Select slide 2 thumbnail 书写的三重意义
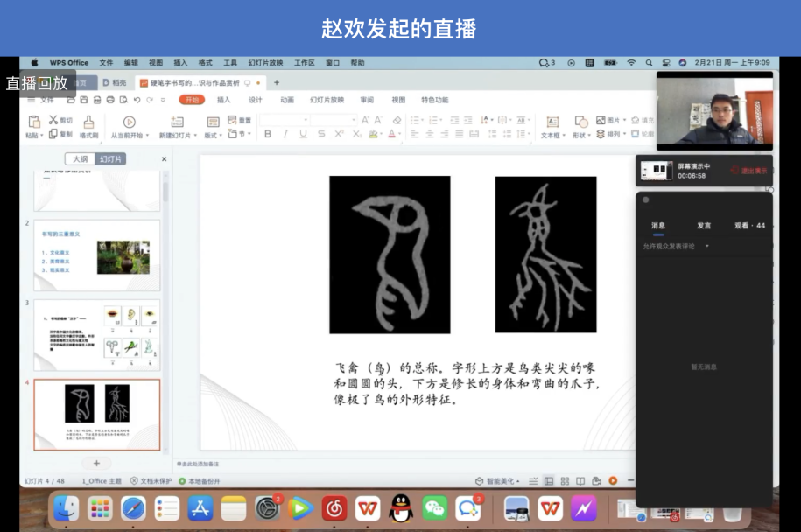This screenshot has height=532, width=801. [96, 255]
